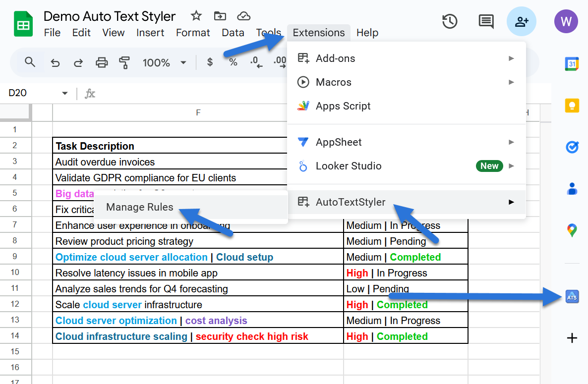Open the name box dropdown arrow

(64, 93)
